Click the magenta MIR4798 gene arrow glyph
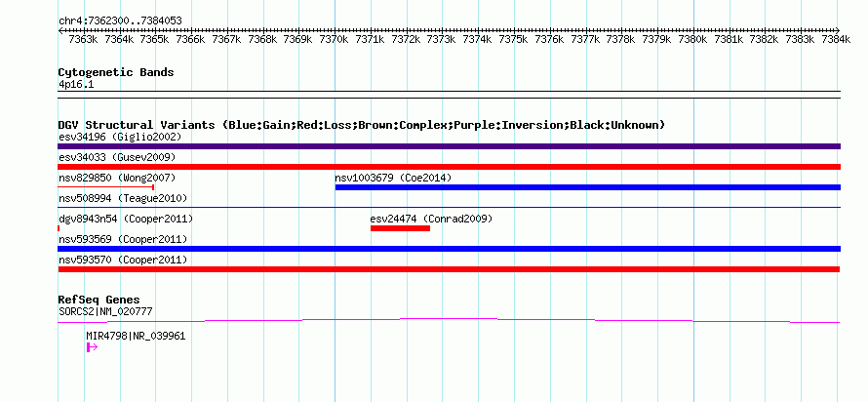 tap(92, 347)
